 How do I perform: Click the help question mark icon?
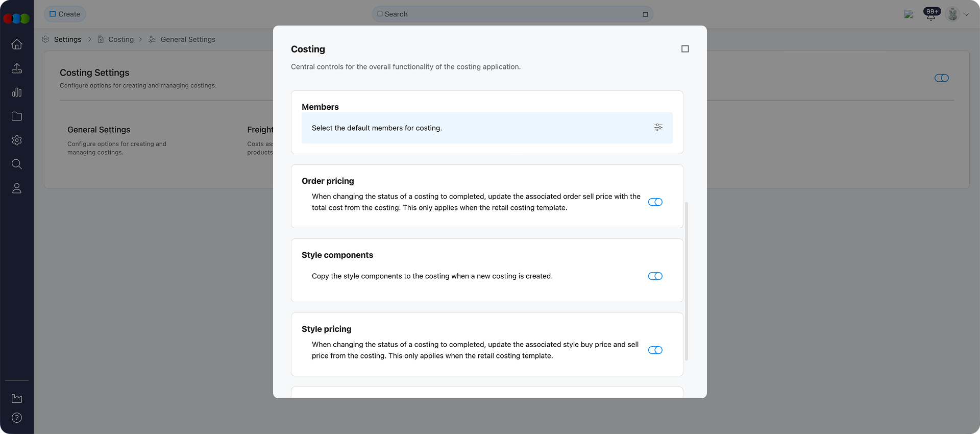coord(17,418)
